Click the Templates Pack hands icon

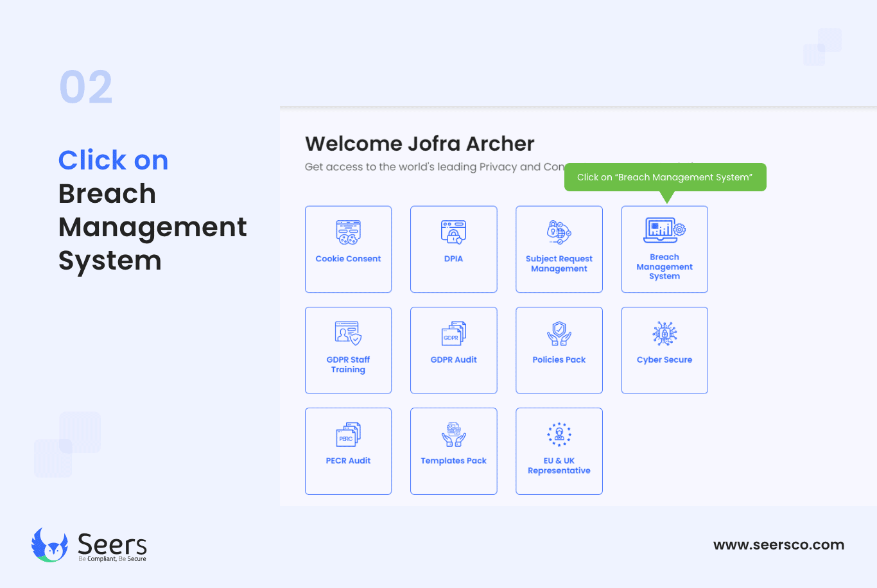tap(453, 434)
